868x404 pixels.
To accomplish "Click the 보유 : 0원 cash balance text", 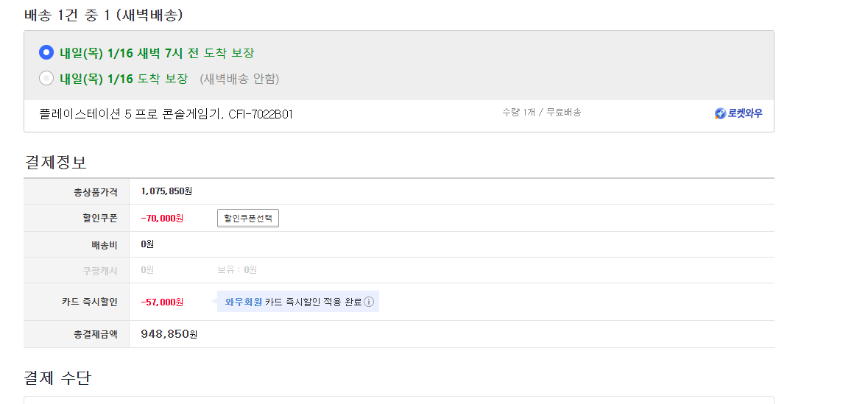I will point(237,270).
